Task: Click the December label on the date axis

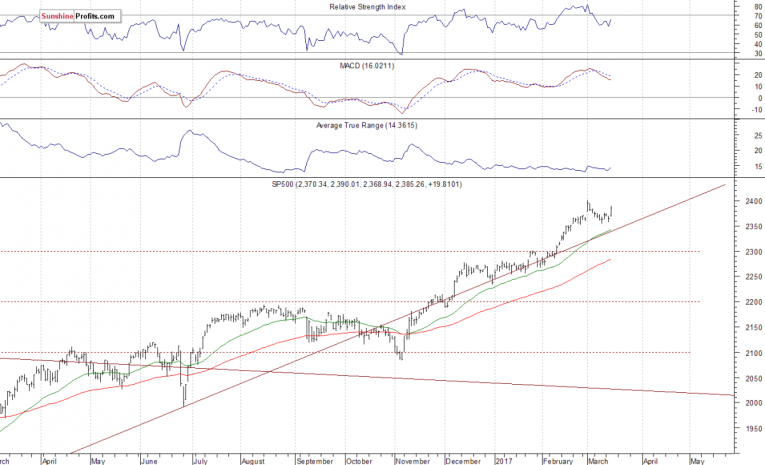Action: (462, 462)
